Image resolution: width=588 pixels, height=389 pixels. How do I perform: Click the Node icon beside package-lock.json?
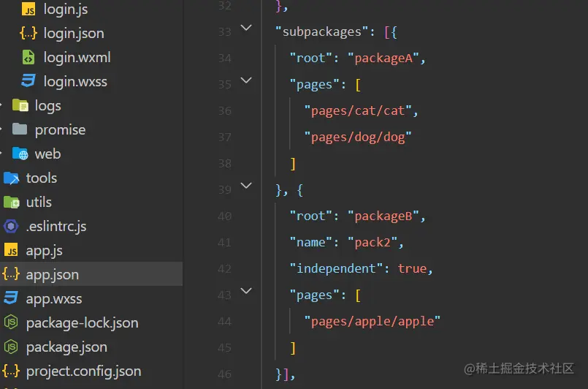pos(11,322)
